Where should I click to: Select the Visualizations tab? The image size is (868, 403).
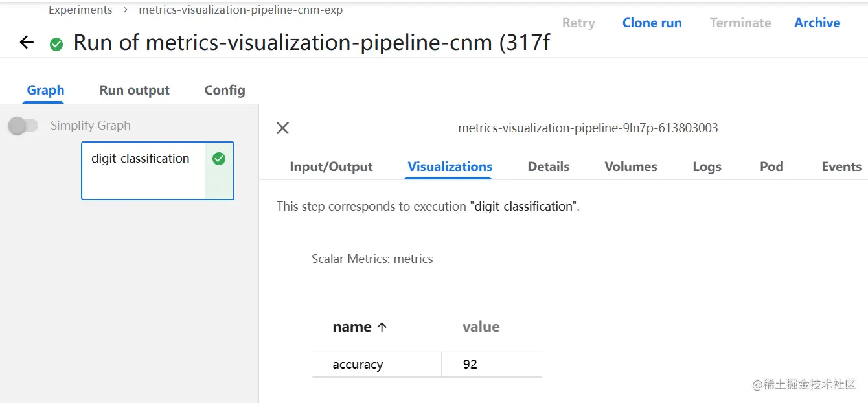point(450,167)
